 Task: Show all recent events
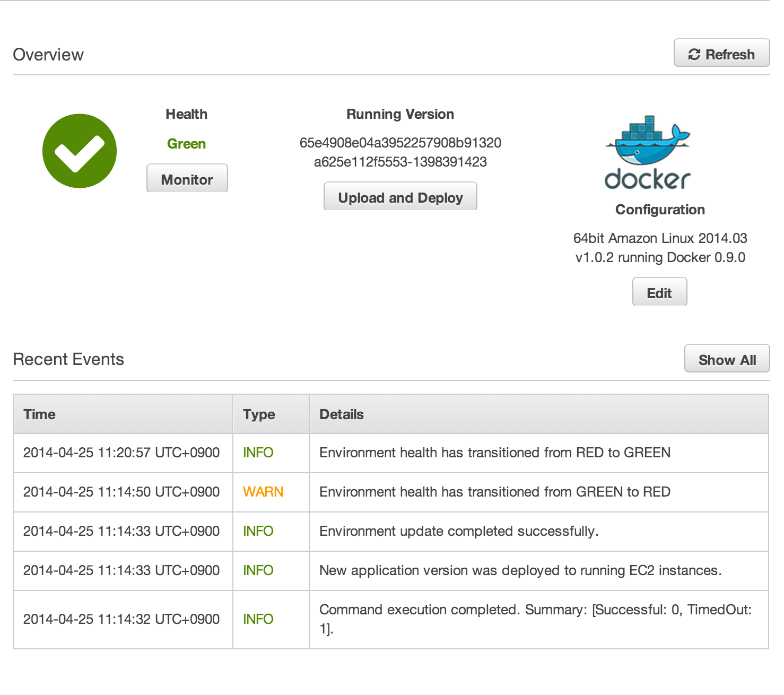coord(727,359)
